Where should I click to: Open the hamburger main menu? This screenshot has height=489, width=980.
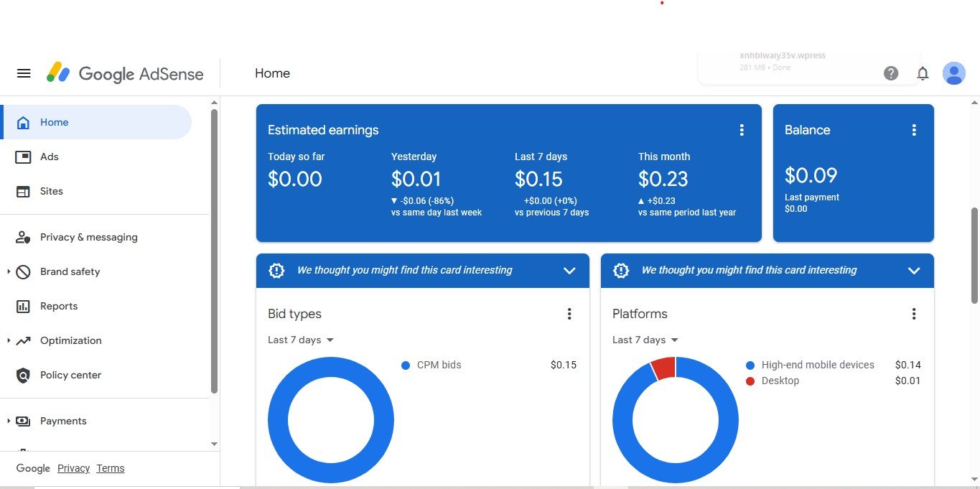click(24, 73)
